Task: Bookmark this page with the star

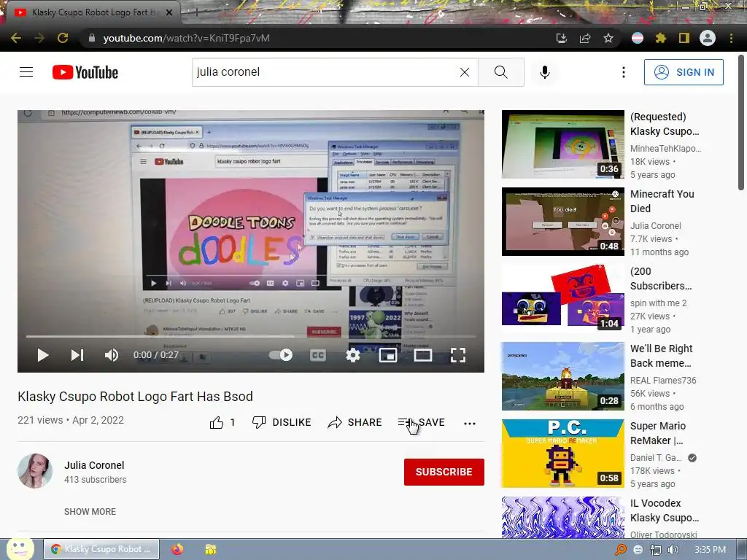Action: point(608,38)
